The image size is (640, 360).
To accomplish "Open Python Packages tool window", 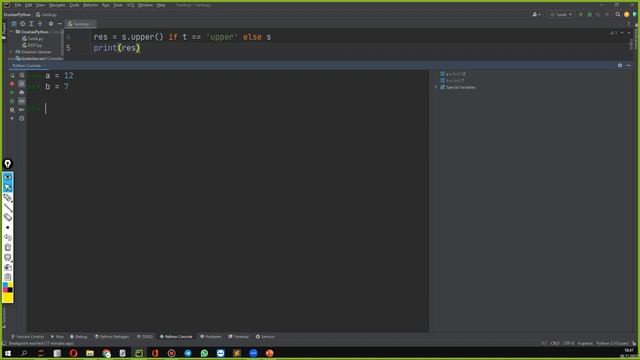I will [112, 337].
